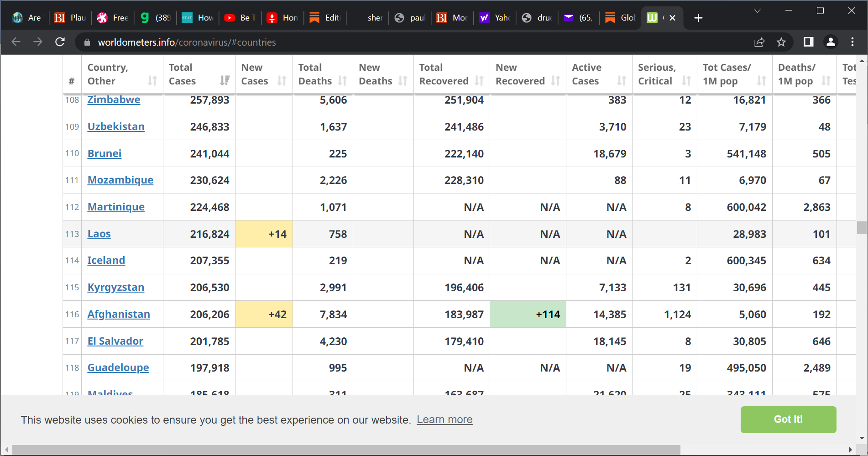Switch to the Yahoo tab
Screen dimensions: 868x456
[x=495, y=18]
